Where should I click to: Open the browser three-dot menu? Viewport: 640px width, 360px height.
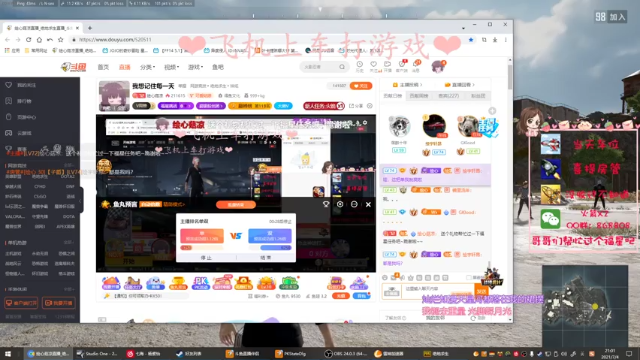pos(505,40)
